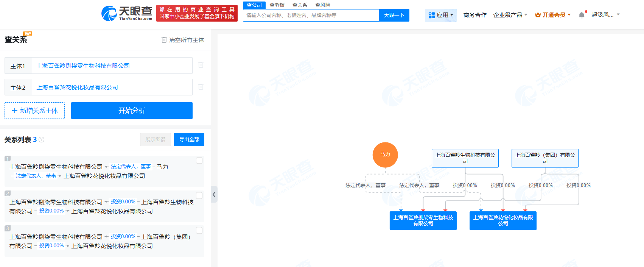Open the 超级风... account menu arrow

(x=618, y=15)
